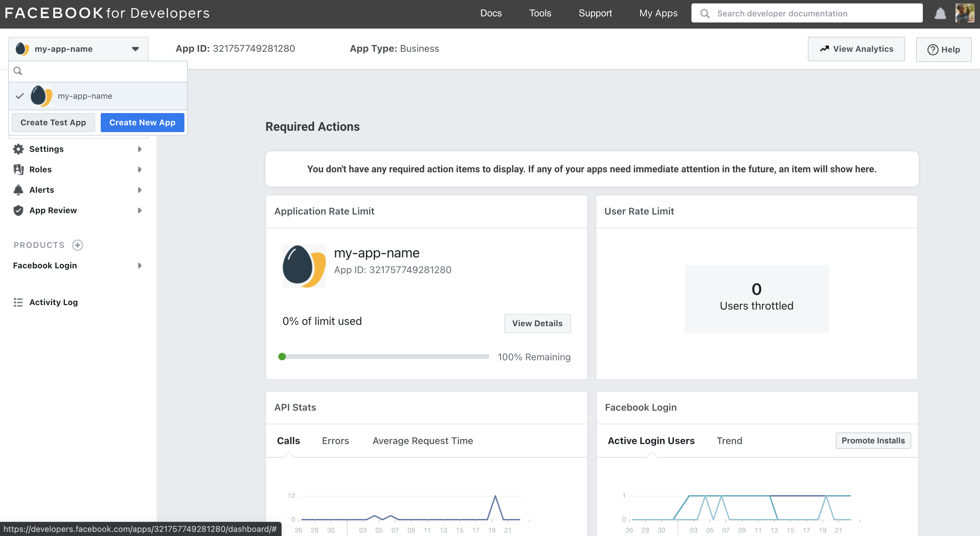980x536 pixels.
Task: Click the Create New App button
Action: tap(142, 123)
